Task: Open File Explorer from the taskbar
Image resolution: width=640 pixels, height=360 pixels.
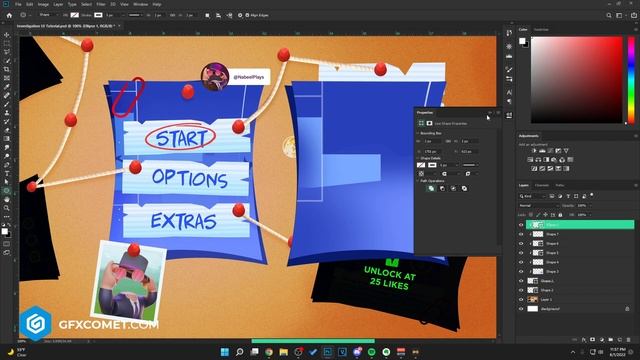Action: click(284, 352)
